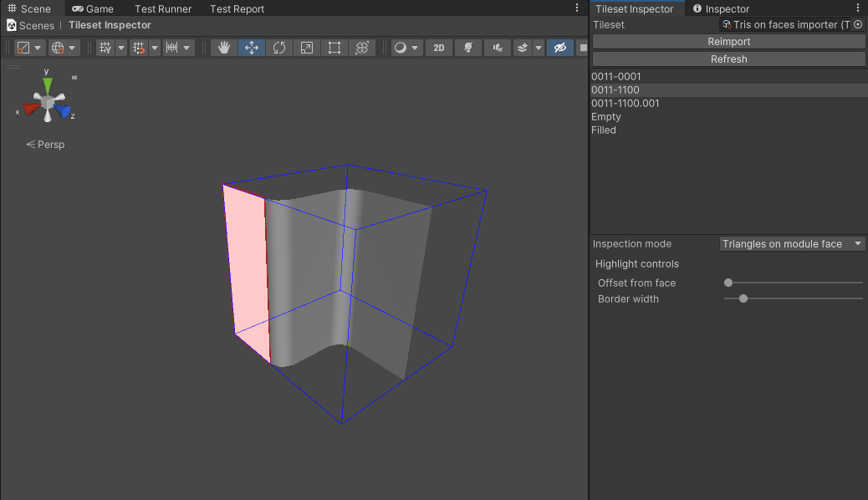Open grid visibility options dropdown arrow

(x=121, y=48)
